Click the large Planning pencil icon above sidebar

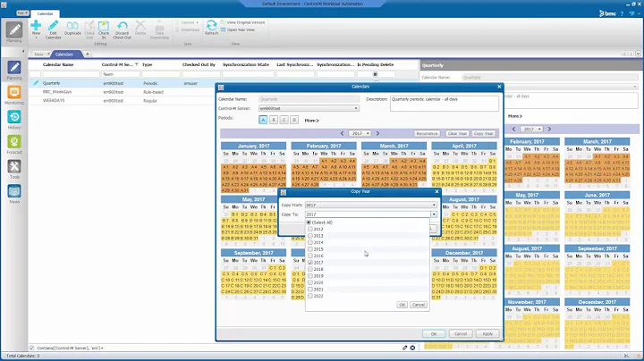14,32
